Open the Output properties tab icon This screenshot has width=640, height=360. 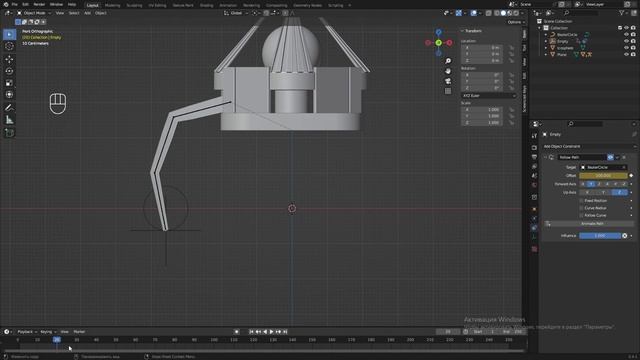tap(534, 157)
